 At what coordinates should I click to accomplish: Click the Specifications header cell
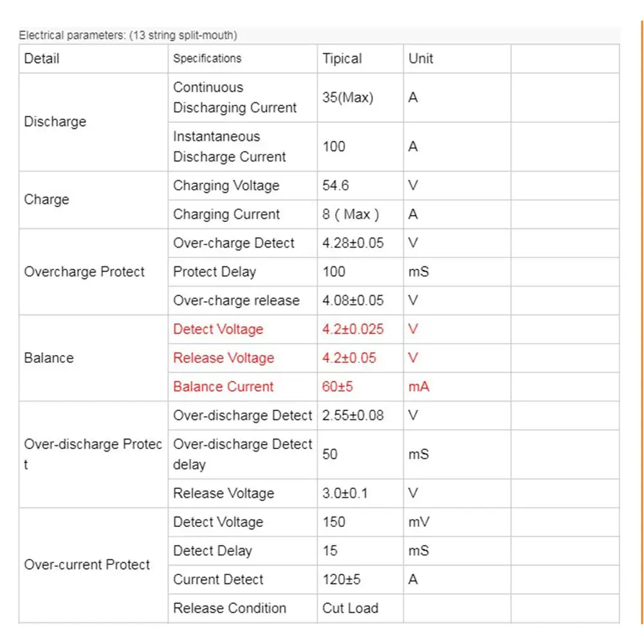[243, 59]
